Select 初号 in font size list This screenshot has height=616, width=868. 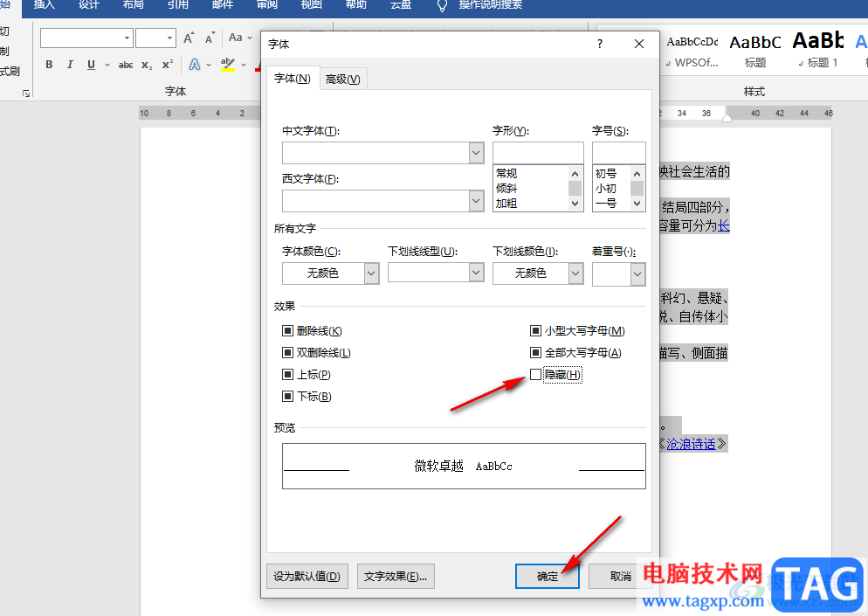pos(606,173)
